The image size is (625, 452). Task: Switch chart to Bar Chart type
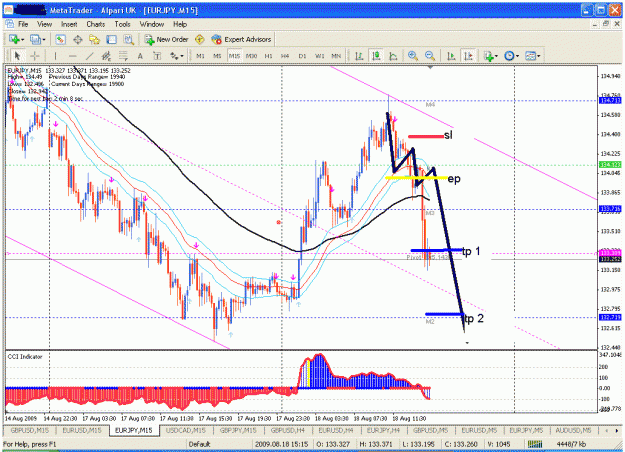coord(359,56)
